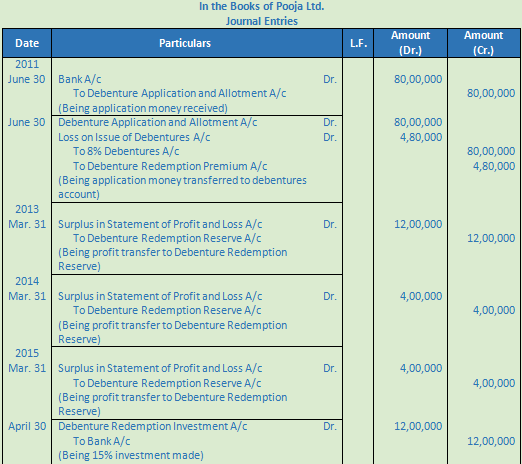The width and height of the screenshot is (522, 464).
Task: Click the 12,00,000 debit for 2013 Surplus entry
Action: point(418,224)
